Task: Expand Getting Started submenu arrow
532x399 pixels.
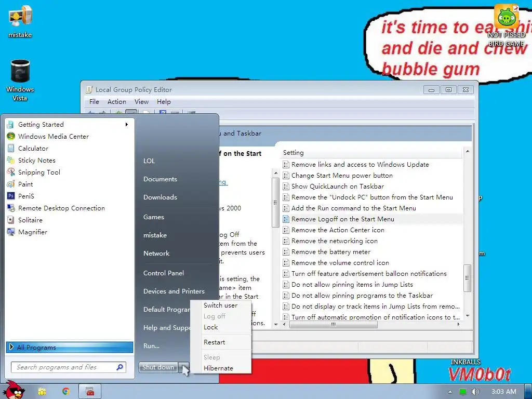Action: coord(127,125)
